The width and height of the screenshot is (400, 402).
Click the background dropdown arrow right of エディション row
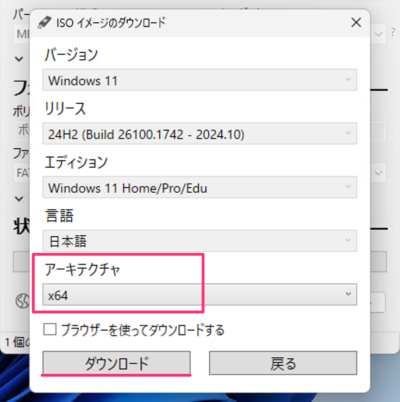coord(378,173)
